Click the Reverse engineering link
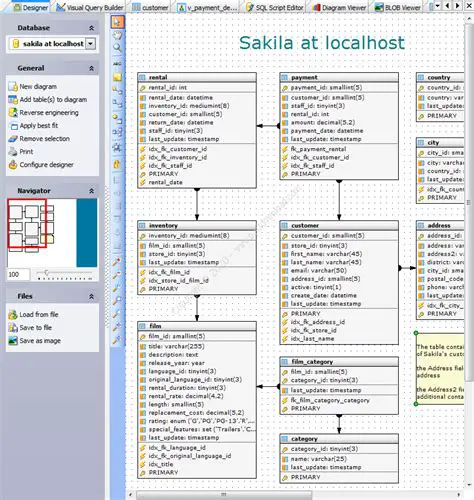The height and width of the screenshot is (500, 474). 49,113
